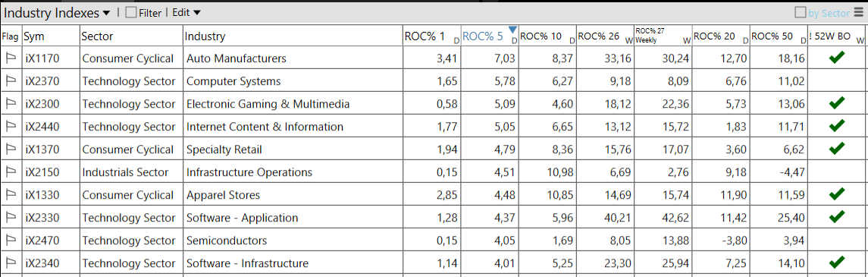
Task: Open the Industry Indexes dropdown
Action: 58,13
